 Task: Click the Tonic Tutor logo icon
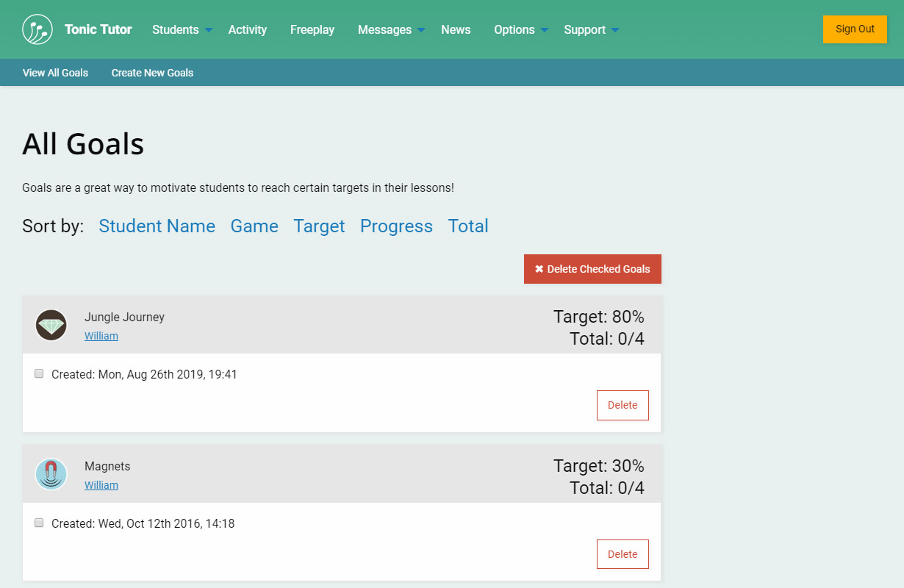37,29
